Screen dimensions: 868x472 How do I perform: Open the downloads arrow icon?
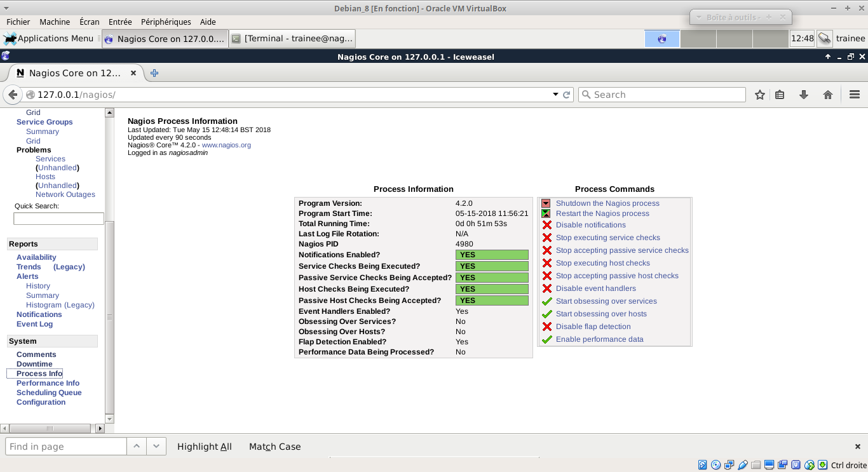804,95
